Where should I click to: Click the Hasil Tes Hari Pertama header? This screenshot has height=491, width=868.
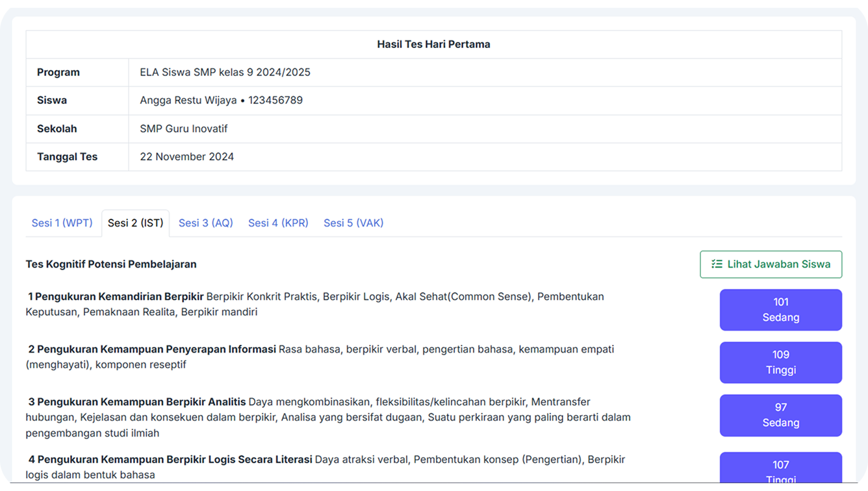tap(433, 44)
